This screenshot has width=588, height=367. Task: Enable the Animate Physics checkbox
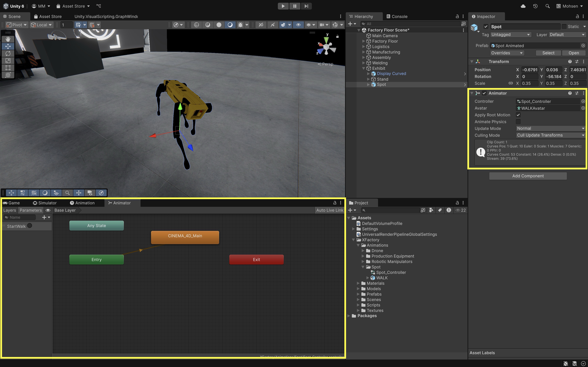pos(518,122)
